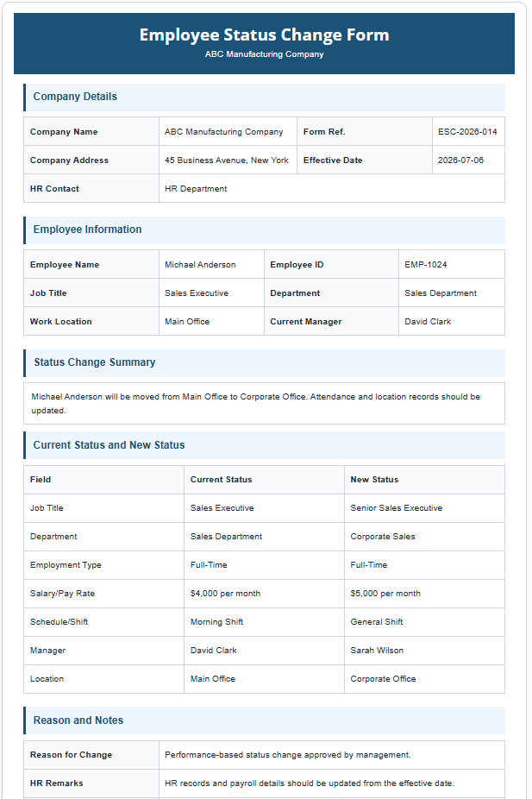Click 'Main Office' in Current Status column
Screen dimensions: 532x799
(213, 679)
